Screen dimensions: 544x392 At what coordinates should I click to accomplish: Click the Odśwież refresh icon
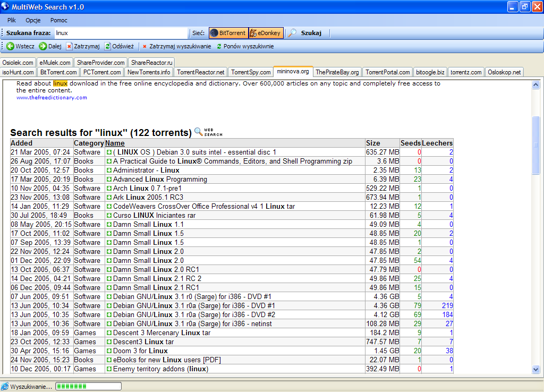[x=107, y=46]
